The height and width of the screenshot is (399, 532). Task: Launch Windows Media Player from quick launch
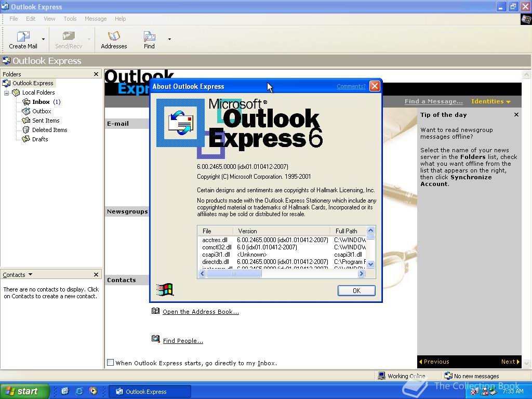tap(93, 391)
